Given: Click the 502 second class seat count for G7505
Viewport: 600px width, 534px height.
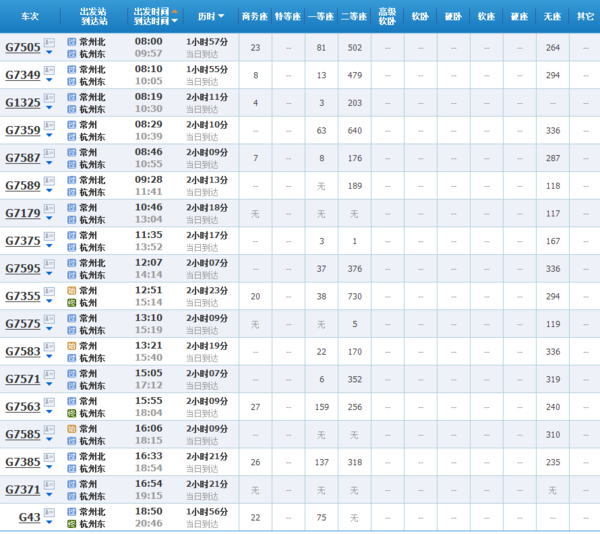Looking at the screenshot, I should [354, 47].
